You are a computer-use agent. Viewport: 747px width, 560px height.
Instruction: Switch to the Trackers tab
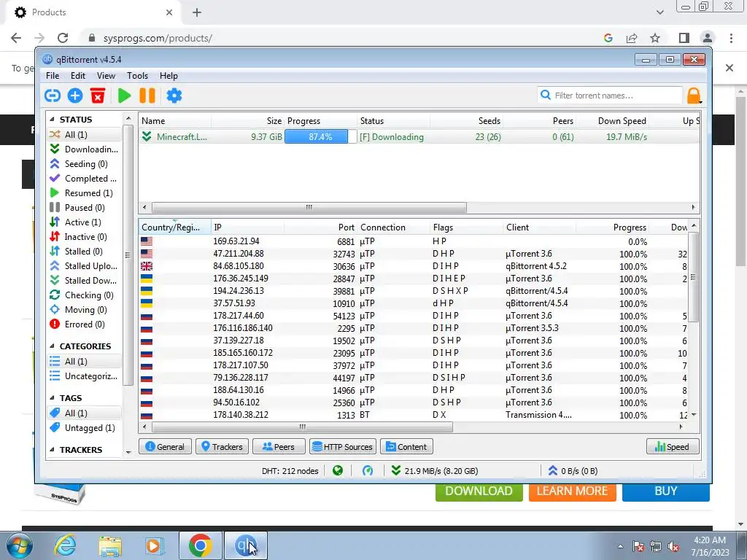click(222, 447)
